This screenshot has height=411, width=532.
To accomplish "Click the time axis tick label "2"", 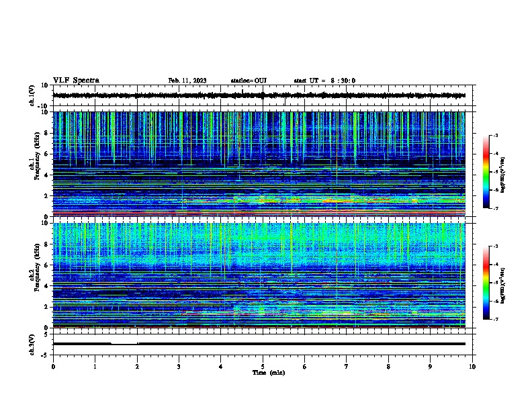I will (x=137, y=367).
